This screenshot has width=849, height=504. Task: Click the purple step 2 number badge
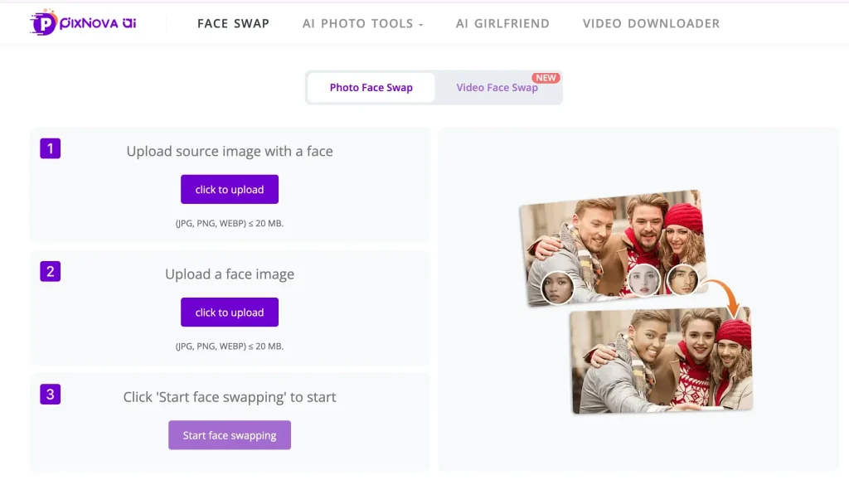pos(51,271)
